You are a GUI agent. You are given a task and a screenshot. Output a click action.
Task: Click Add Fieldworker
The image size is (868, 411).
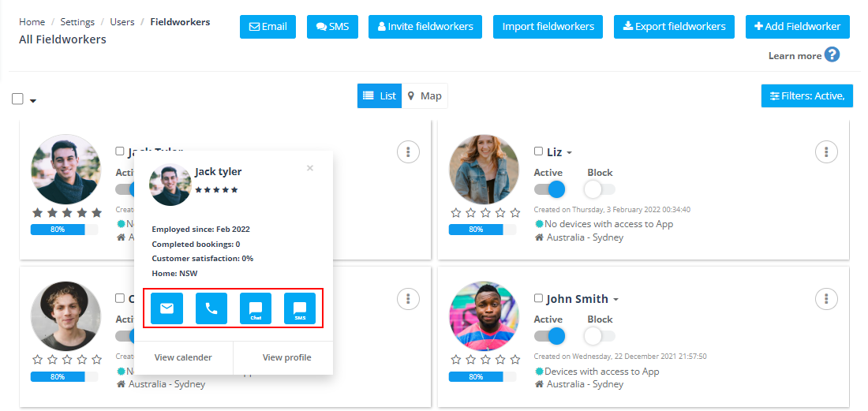798,27
